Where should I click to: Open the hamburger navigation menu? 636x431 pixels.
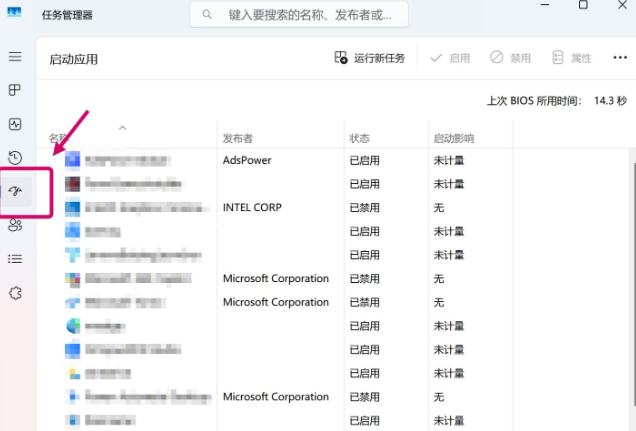pos(15,57)
